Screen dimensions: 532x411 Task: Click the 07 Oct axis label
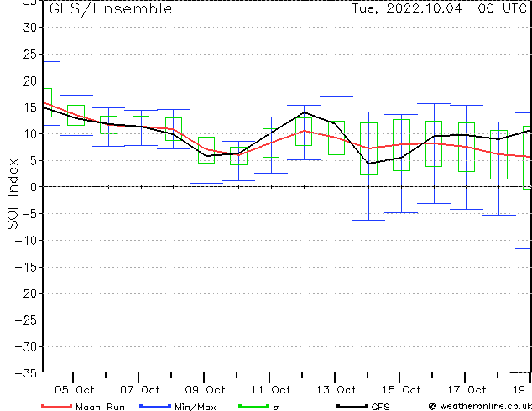tap(140, 390)
